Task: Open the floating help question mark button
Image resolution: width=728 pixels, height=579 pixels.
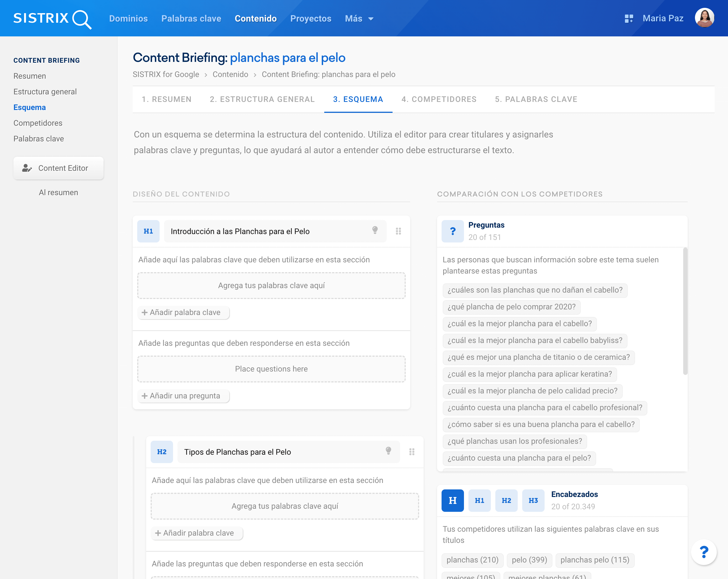Action: (x=704, y=552)
